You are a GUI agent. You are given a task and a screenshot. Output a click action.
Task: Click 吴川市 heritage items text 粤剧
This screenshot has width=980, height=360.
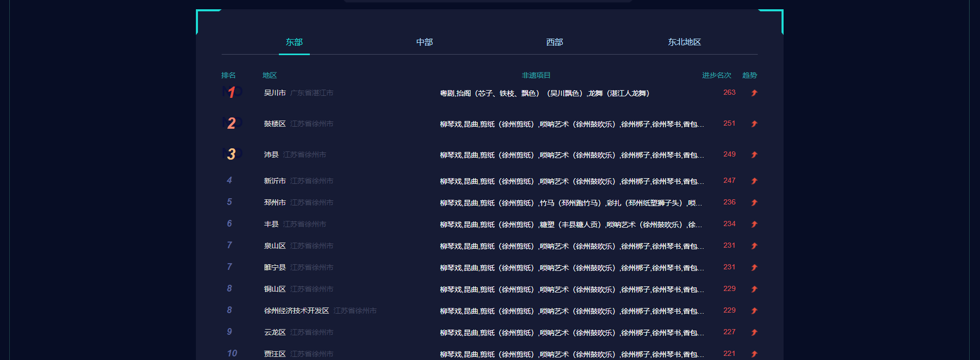coord(447,93)
